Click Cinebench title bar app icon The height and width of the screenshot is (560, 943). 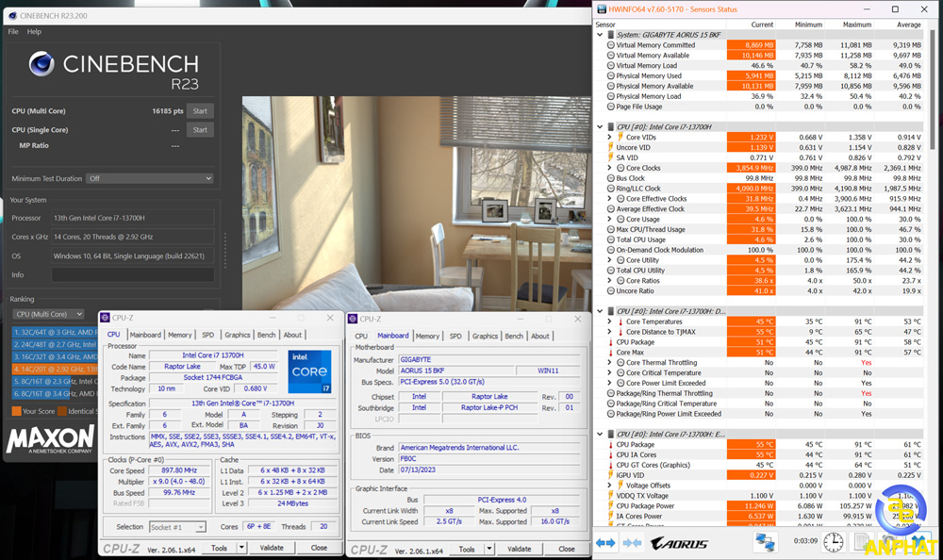click(x=12, y=16)
